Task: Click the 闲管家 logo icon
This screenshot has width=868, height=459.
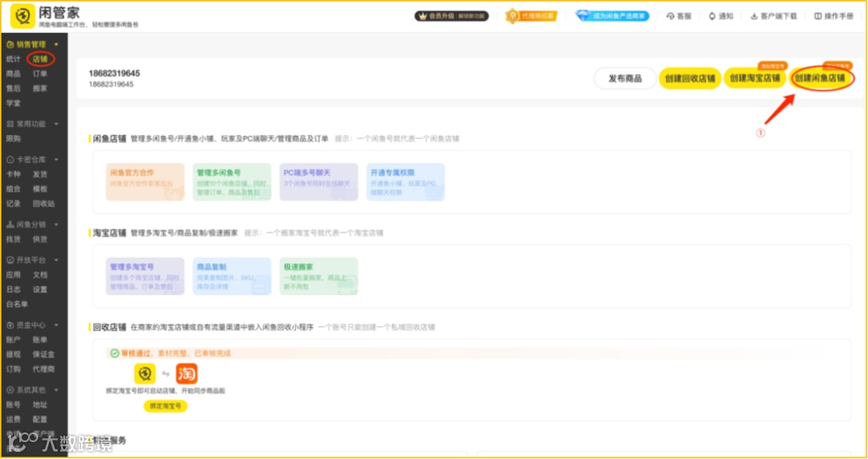Action: [23, 17]
